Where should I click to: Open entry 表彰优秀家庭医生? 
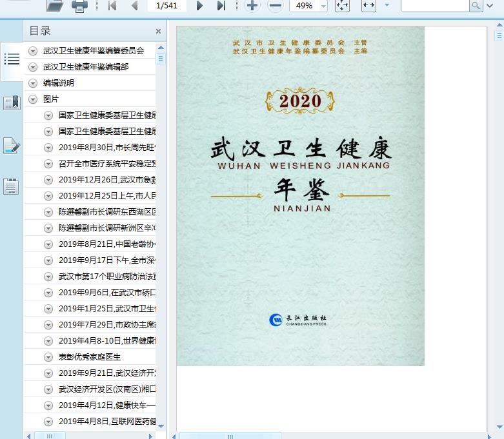pos(90,356)
